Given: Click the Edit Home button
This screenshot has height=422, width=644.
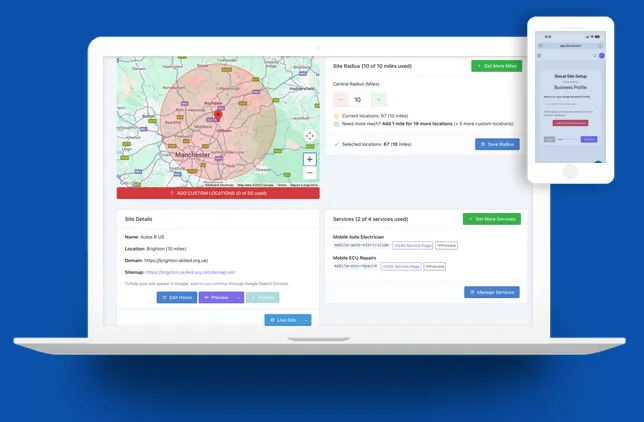Looking at the screenshot, I should [x=177, y=297].
